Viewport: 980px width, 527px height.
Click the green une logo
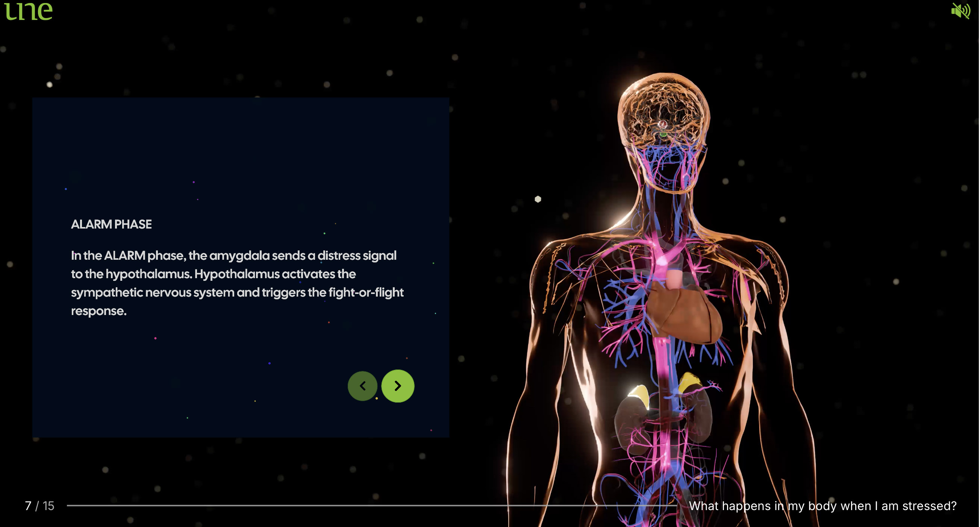coord(29,11)
